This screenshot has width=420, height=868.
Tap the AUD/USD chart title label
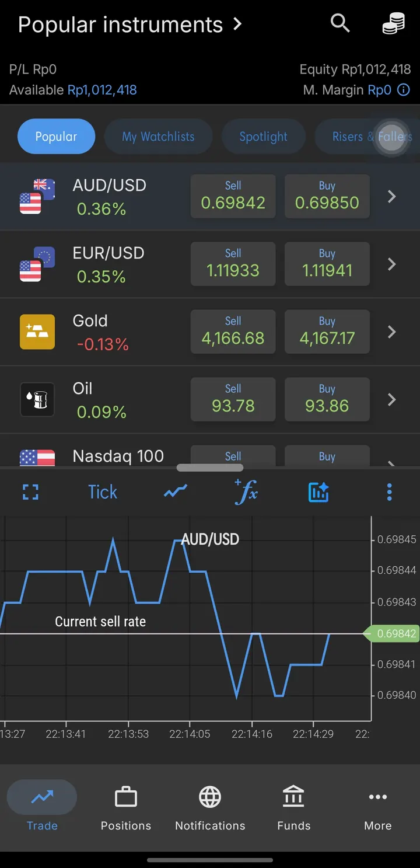pos(210,539)
